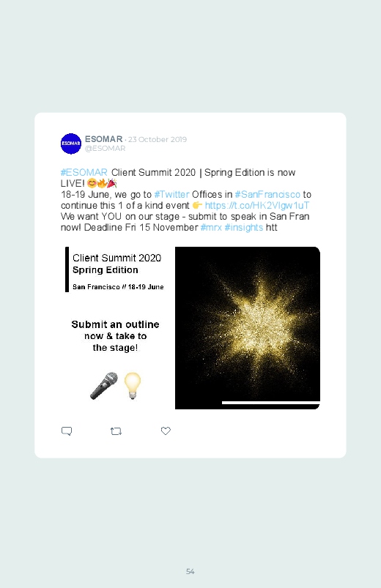The width and height of the screenshot is (381, 588).
Task: Open the #Twitter hashtag
Action: [171, 194]
